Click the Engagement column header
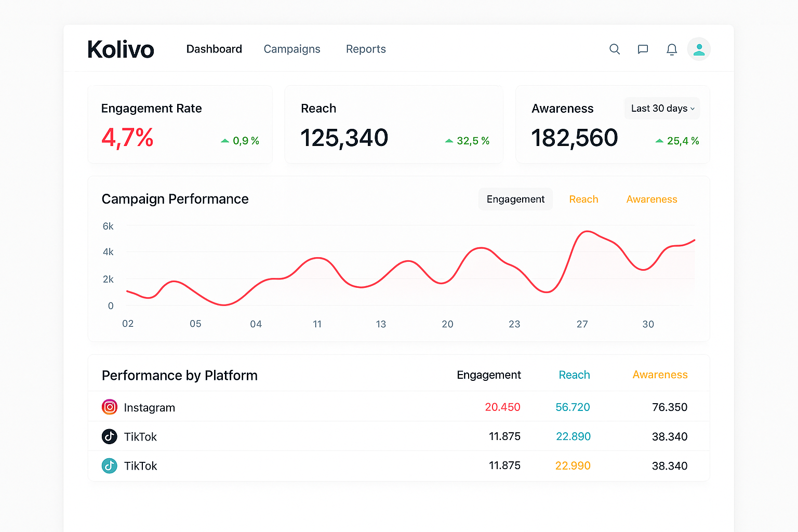This screenshot has height=532, width=798. click(488, 375)
